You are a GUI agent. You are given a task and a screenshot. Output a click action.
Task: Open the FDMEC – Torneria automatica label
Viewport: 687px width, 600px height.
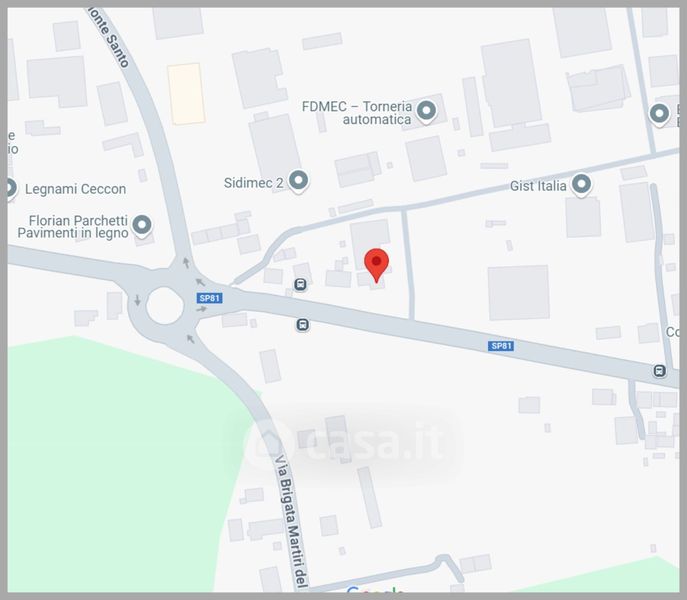click(357, 113)
